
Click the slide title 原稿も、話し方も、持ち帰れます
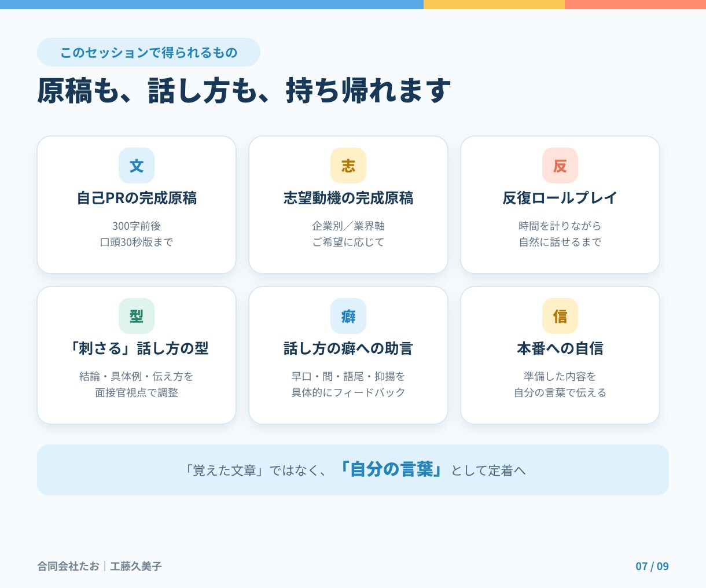click(244, 91)
